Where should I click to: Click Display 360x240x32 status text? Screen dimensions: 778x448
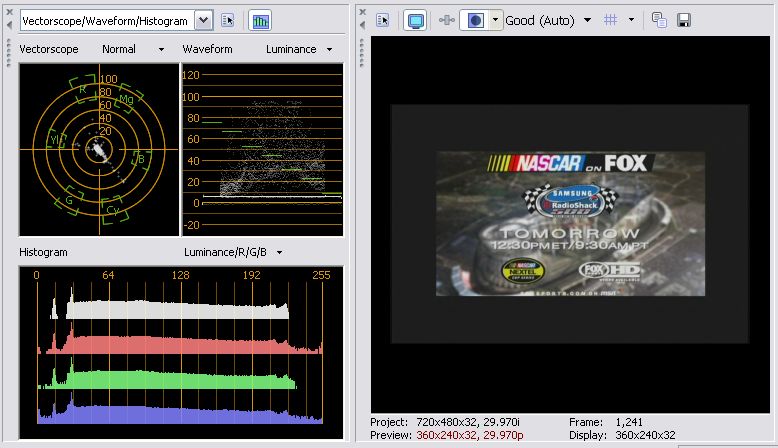pyautogui.click(x=622, y=435)
